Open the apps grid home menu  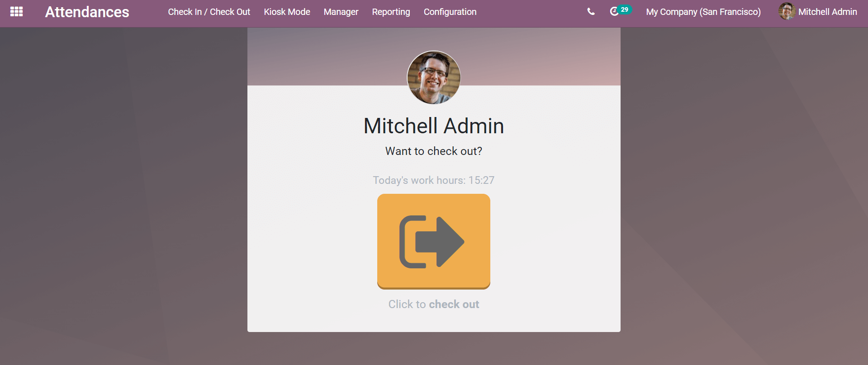16,12
